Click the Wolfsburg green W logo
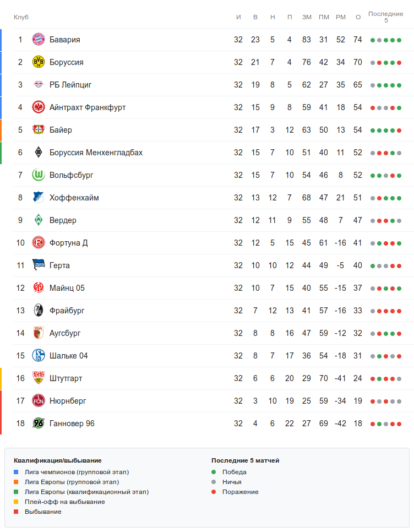 pos(39,175)
